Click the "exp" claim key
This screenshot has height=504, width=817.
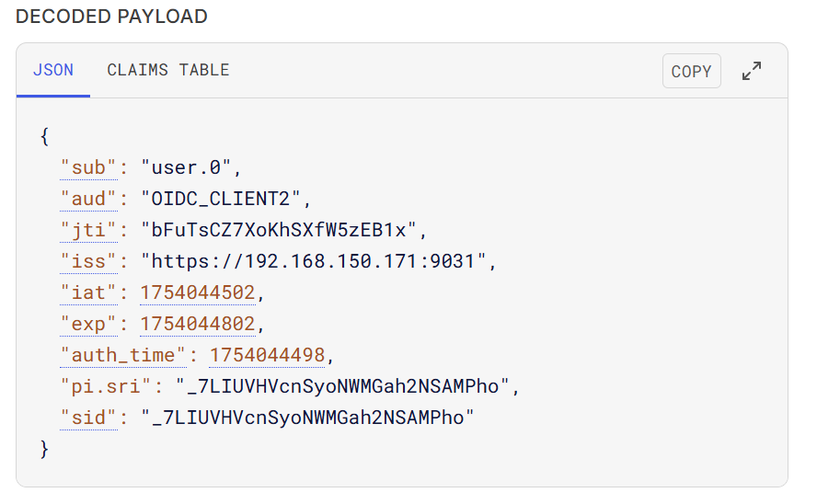point(88,324)
